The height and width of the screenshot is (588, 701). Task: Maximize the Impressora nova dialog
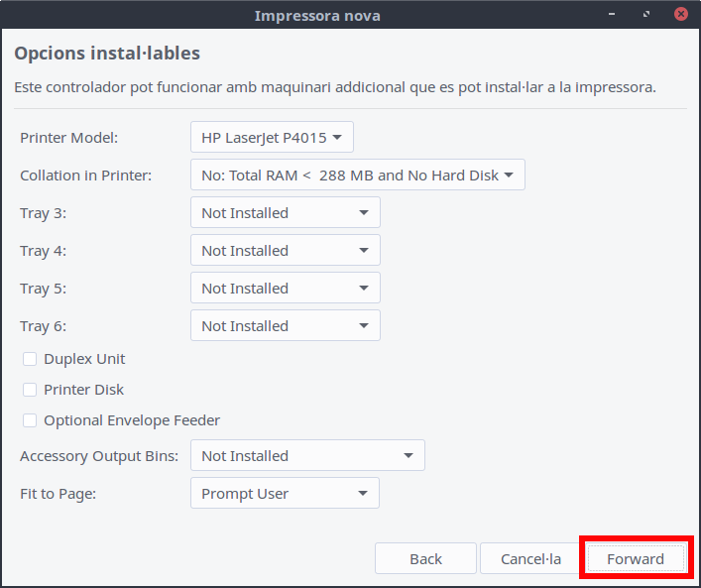646,15
